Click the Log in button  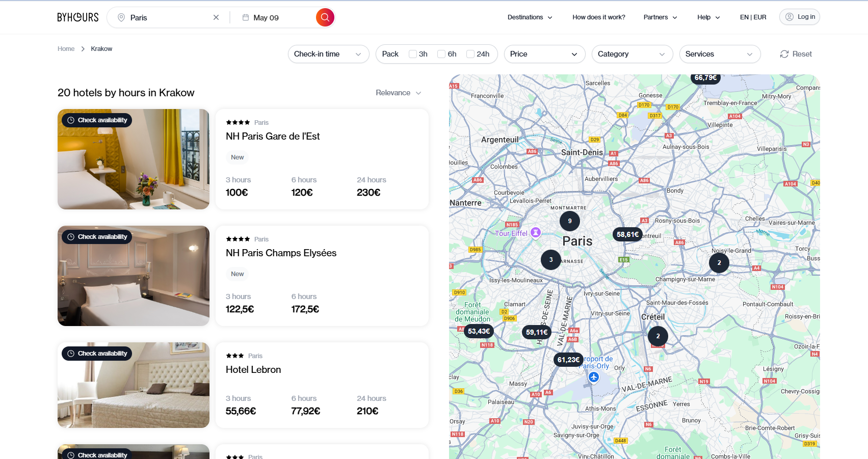[799, 17]
